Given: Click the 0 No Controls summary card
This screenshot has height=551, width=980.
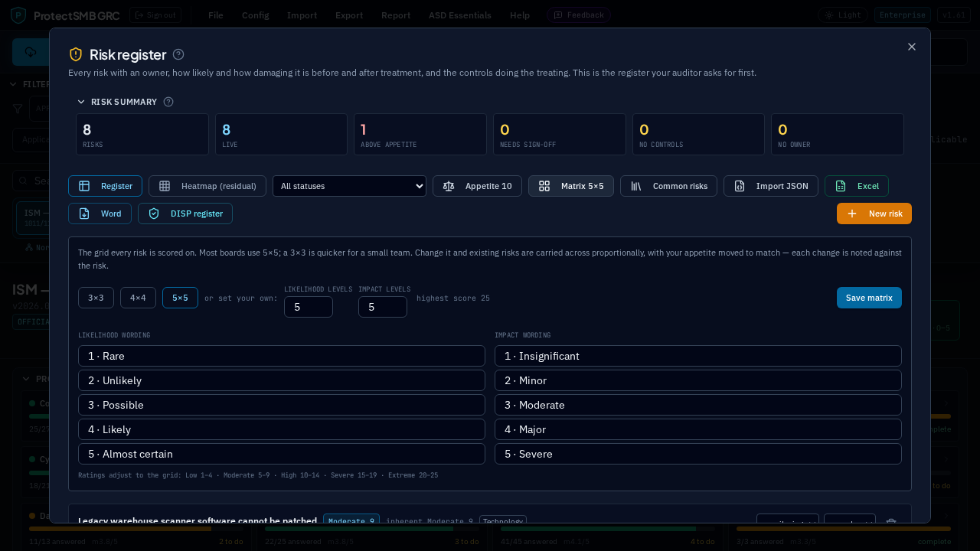Looking at the screenshot, I should [698, 135].
